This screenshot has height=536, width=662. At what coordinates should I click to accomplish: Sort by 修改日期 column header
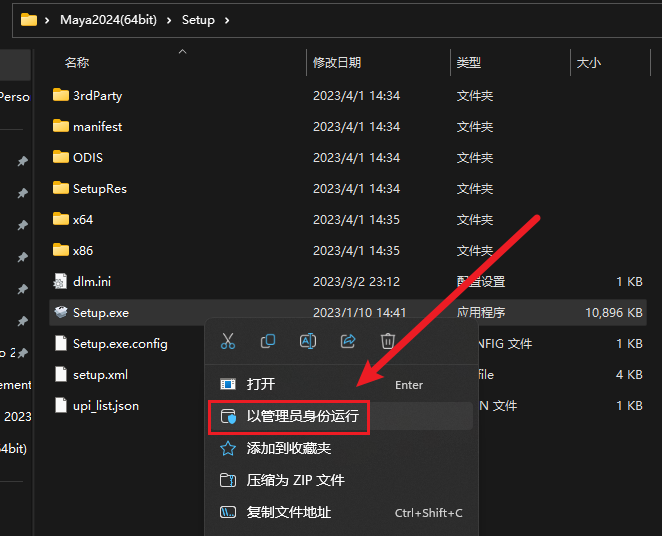pos(337,63)
